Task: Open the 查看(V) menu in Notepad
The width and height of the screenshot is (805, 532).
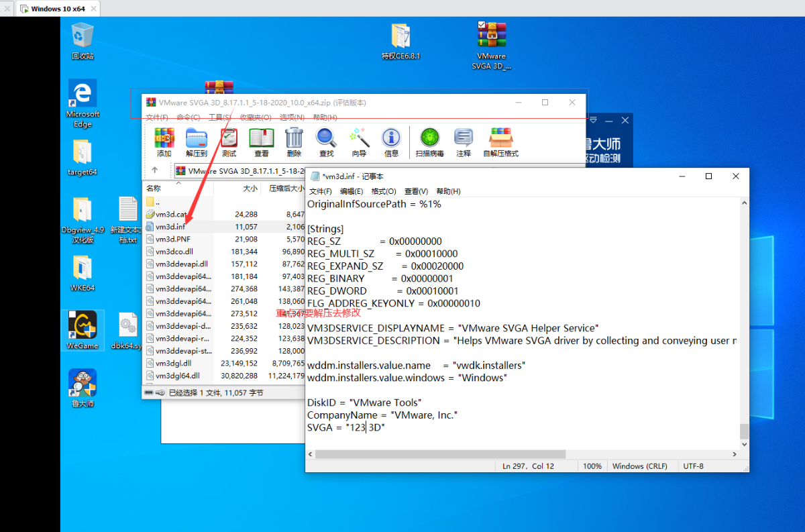Action: pos(416,191)
